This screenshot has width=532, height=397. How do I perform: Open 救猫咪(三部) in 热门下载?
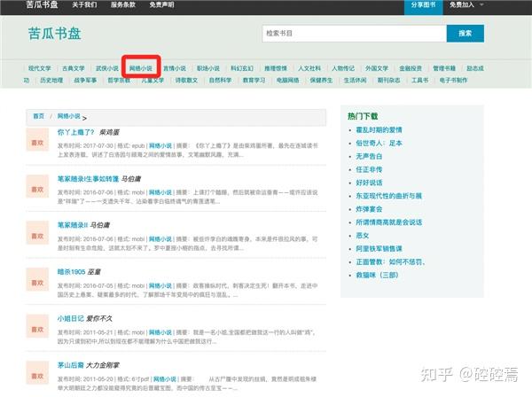click(377, 275)
